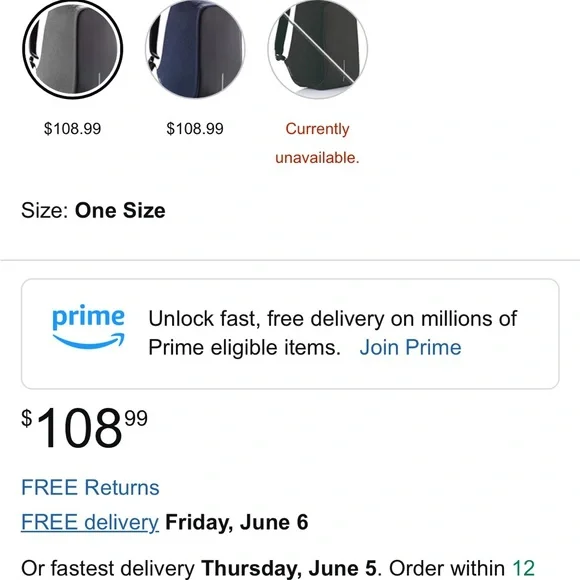Click the $108.99 price under gray swatch
The height and width of the screenshot is (580, 580).
coord(72,129)
